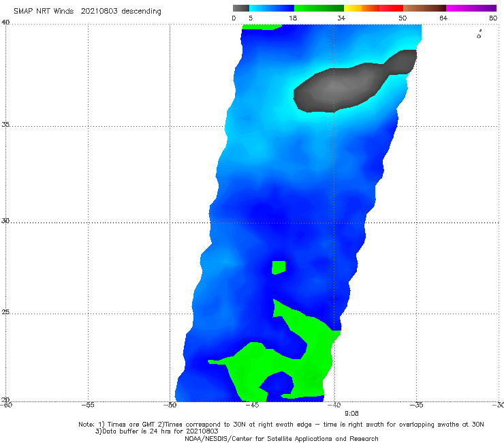Click the 'Data buffer is 24 hrs' note
504x443 pixels.
(157, 431)
